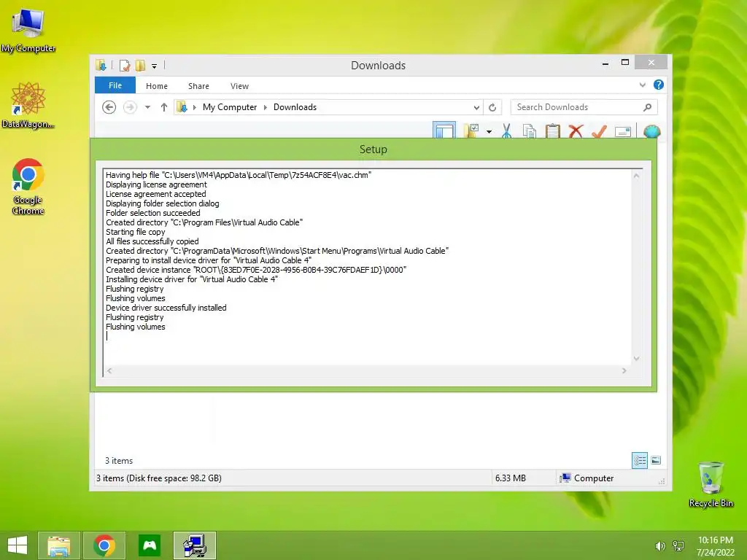Click the Setup window title
This screenshot has width=747, height=560.
373,149
